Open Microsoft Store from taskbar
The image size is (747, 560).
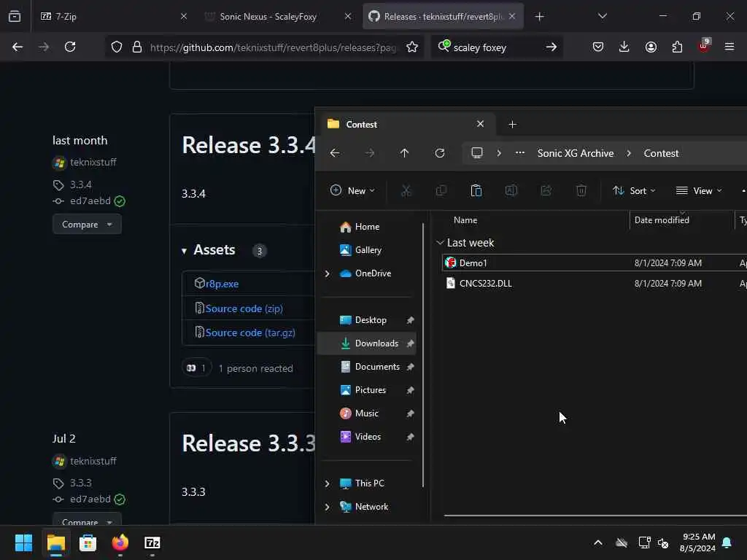(x=88, y=542)
